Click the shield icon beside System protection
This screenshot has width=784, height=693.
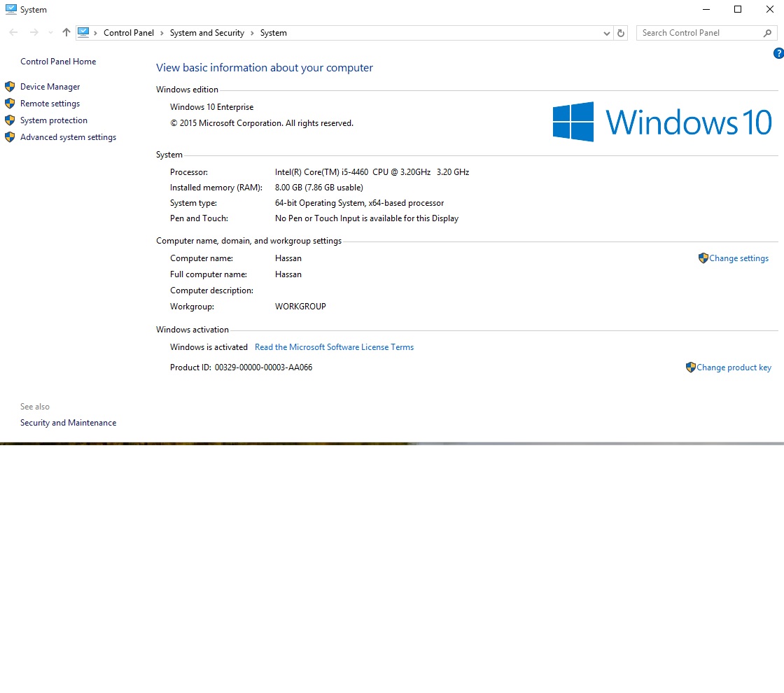[x=10, y=120]
